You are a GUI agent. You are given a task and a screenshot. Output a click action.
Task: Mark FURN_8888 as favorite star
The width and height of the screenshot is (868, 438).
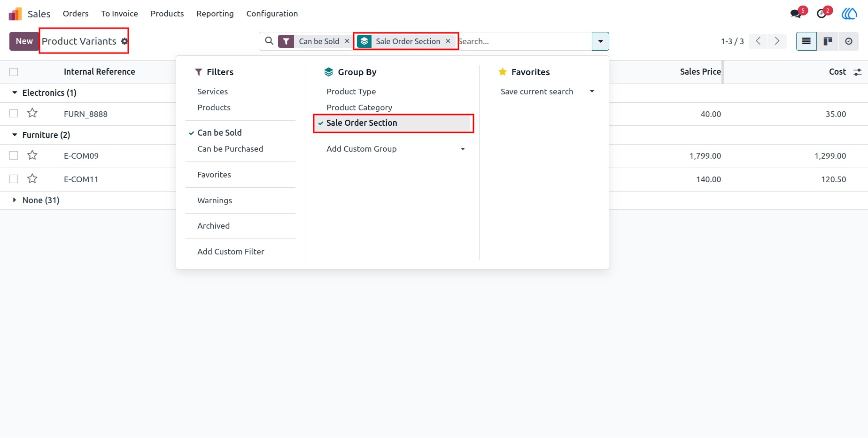[x=32, y=113]
